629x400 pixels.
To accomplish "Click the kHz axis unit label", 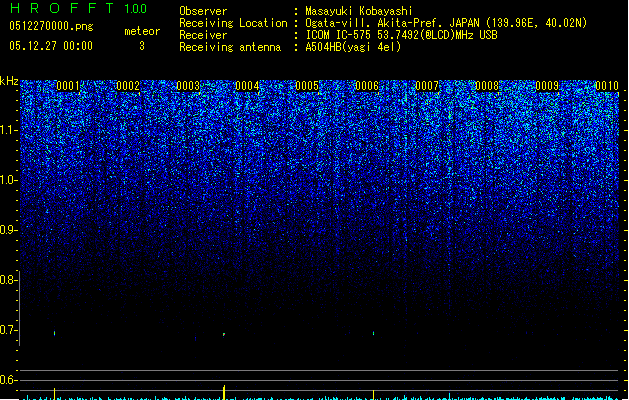I will pos(9,81).
